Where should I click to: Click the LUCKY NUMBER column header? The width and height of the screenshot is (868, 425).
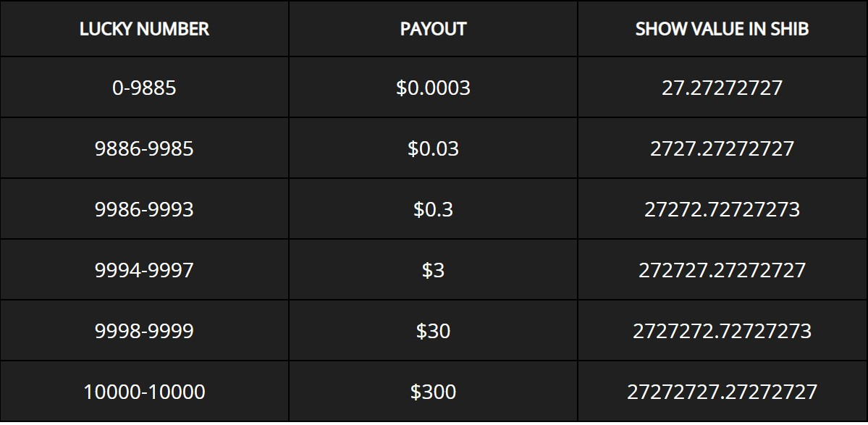point(144,29)
